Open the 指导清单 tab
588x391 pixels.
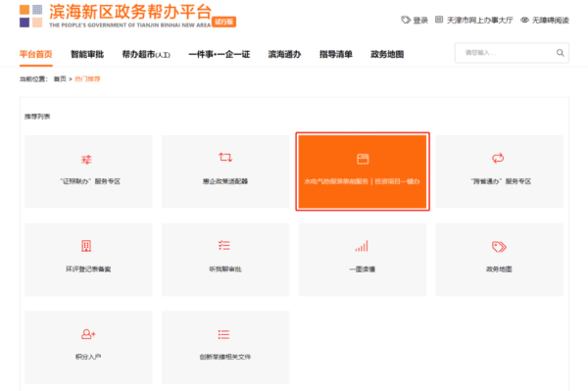click(336, 54)
